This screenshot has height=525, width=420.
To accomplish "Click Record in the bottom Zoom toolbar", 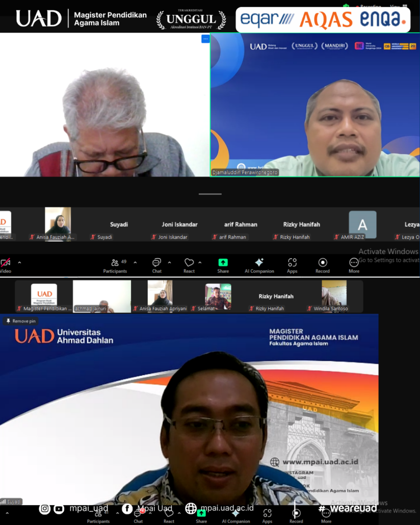I will 296,517.
